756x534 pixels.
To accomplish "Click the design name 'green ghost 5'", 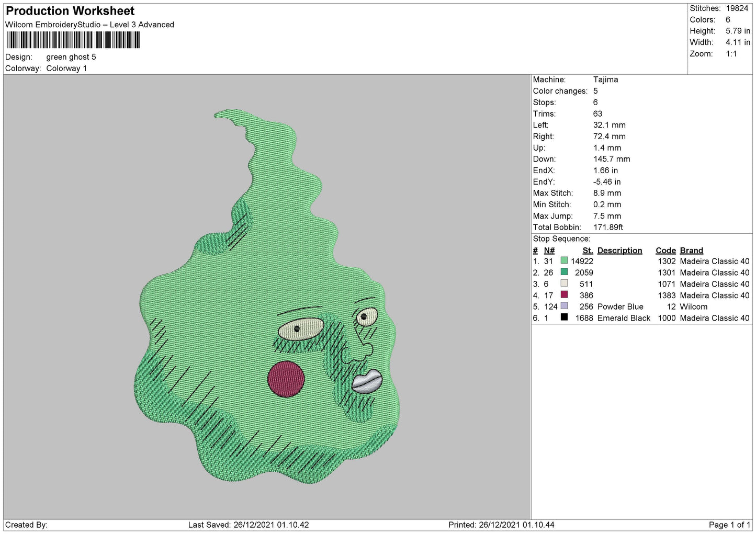I will pos(71,57).
